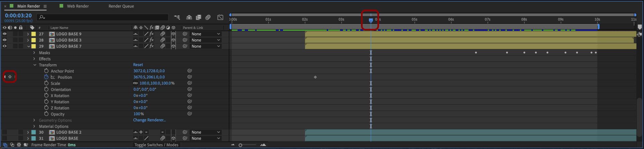
Task: Click Orientation stopwatch icon
Action: tap(46, 89)
